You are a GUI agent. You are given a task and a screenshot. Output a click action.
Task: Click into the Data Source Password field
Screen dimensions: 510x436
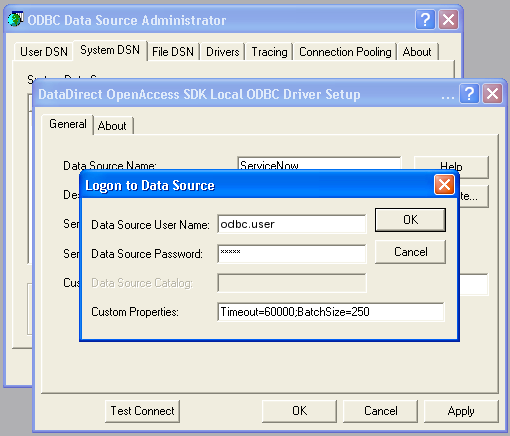pyautogui.click(x=292, y=254)
